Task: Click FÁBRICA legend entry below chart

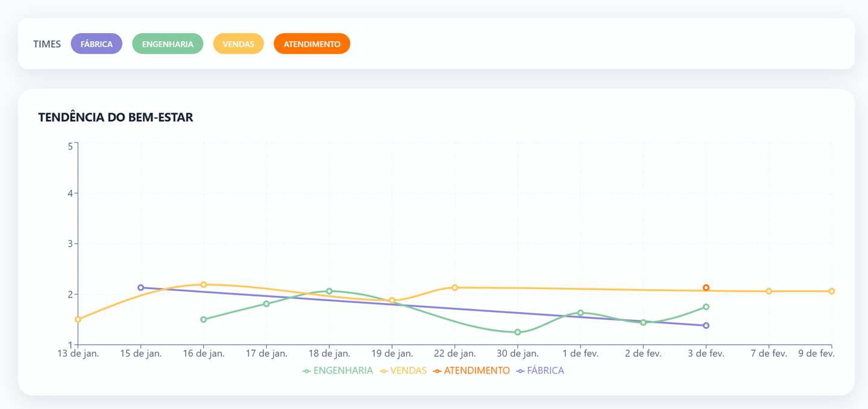Action: coord(541,371)
